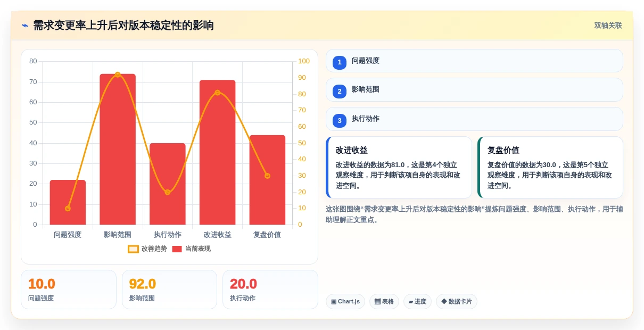Click the trend line point above 问题强度

[x=68, y=209]
